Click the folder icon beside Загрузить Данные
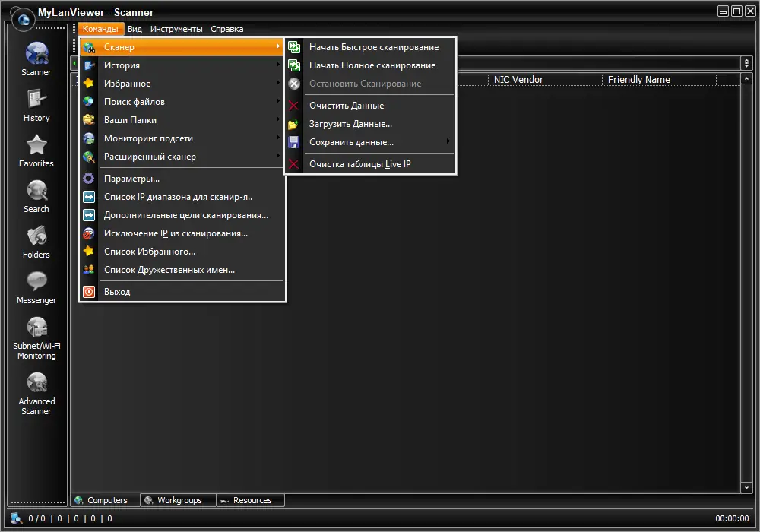This screenshot has width=760, height=532. click(x=293, y=125)
